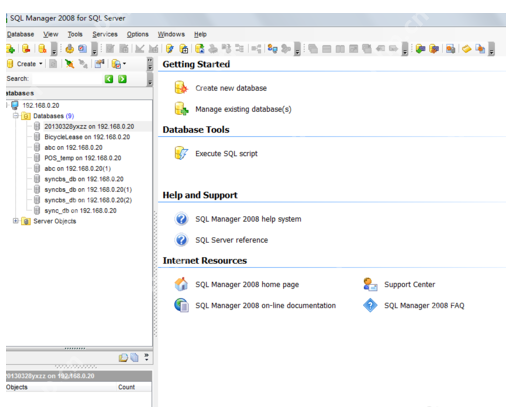This screenshot has height=407, width=516.
Task: Open the Windows menu
Action: pyautogui.click(x=171, y=34)
